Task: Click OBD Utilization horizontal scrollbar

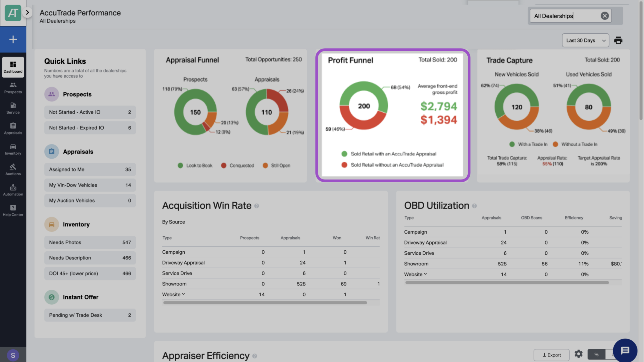Action: (507, 283)
